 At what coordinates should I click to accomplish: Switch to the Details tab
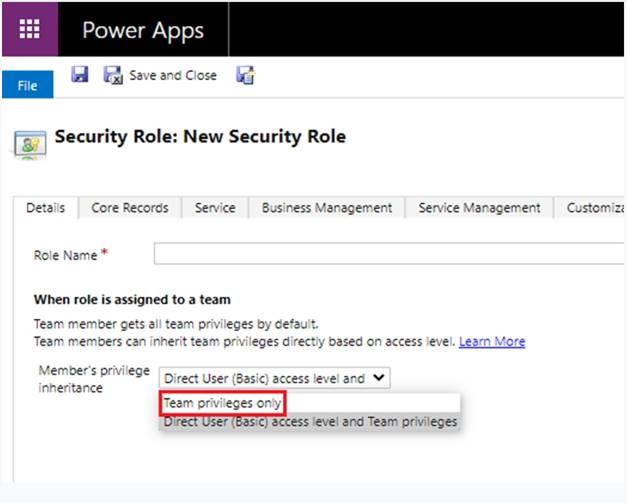coord(46,208)
